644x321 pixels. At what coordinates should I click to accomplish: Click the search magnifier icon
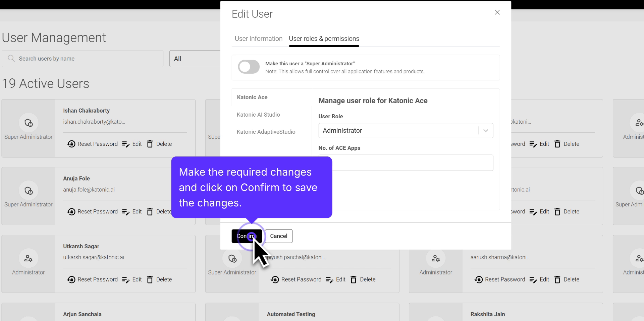pos(11,59)
